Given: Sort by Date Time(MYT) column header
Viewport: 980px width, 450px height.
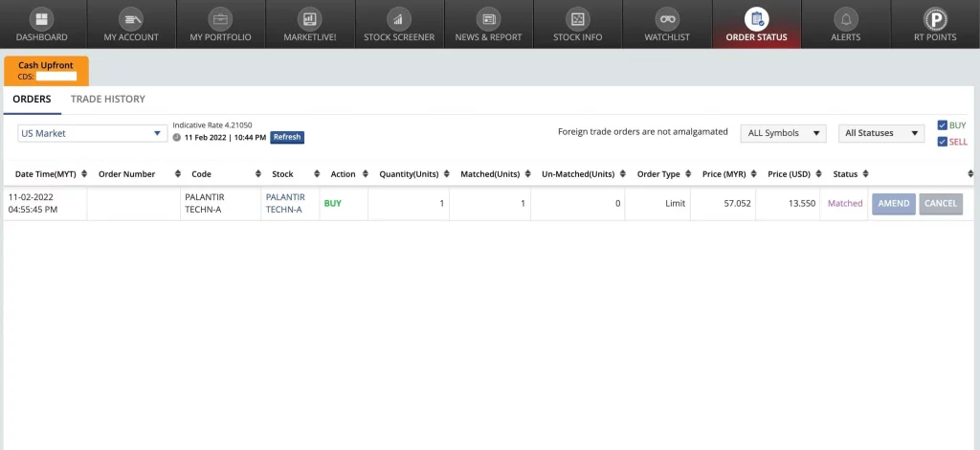Looking at the screenshot, I should tap(46, 174).
